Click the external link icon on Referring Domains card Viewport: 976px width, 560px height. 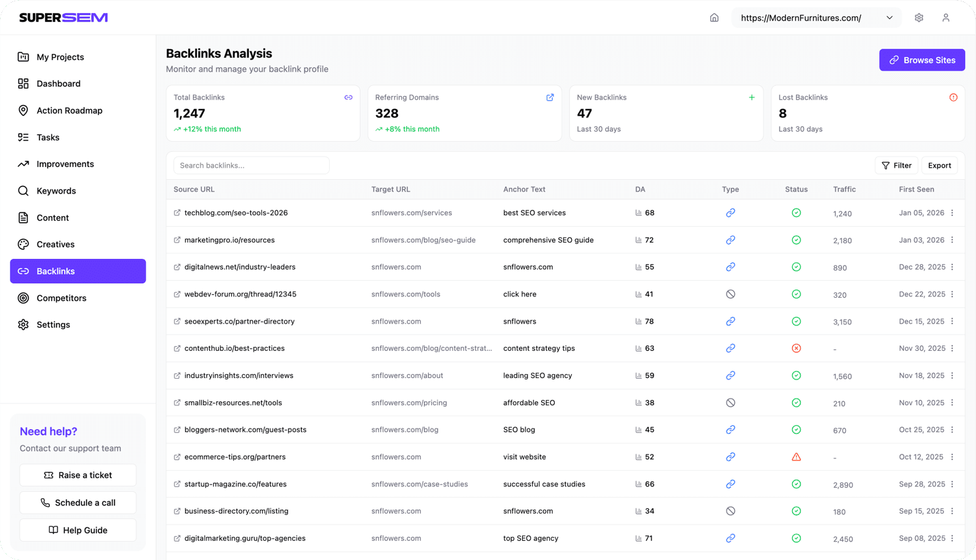point(550,97)
